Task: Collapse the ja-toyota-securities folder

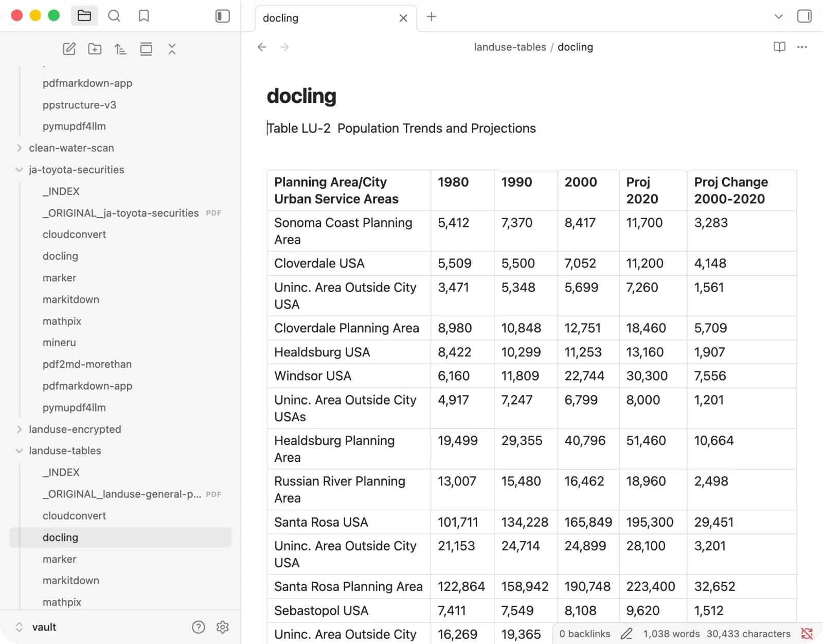Action: [x=19, y=170]
